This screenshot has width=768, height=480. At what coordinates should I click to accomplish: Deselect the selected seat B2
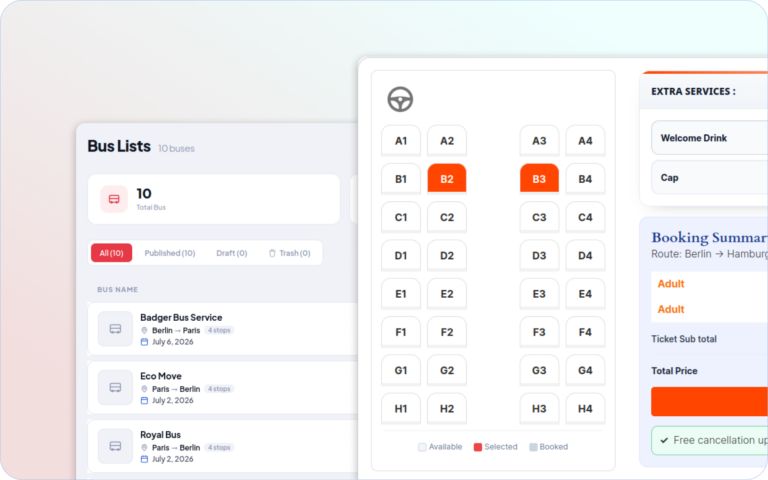[447, 179]
